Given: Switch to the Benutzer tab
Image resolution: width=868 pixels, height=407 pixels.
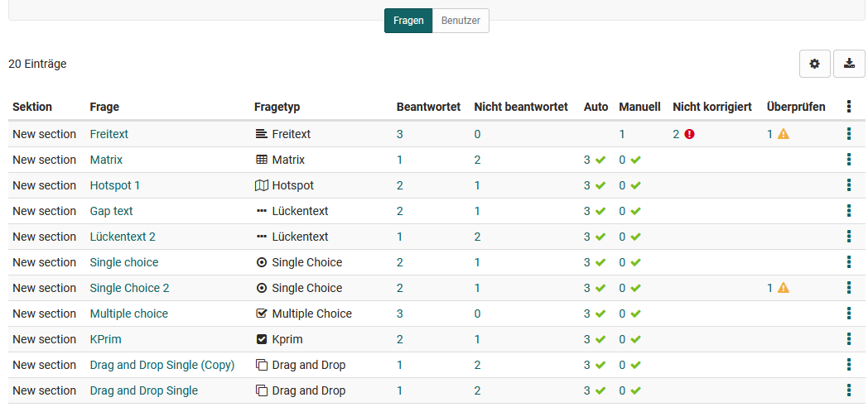Looking at the screenshot, I should pyautogui.click(x=461, y=21).
